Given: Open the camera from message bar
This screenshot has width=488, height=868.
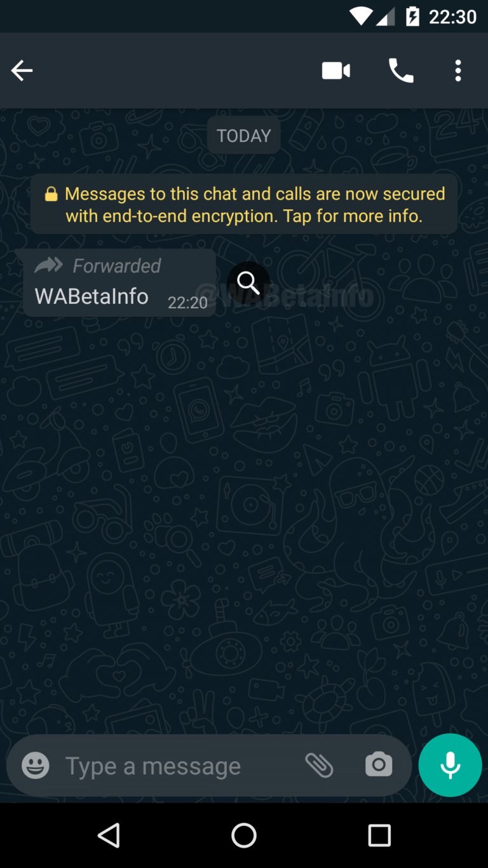Looking at the screenshot, I should [x=379, y=765].
